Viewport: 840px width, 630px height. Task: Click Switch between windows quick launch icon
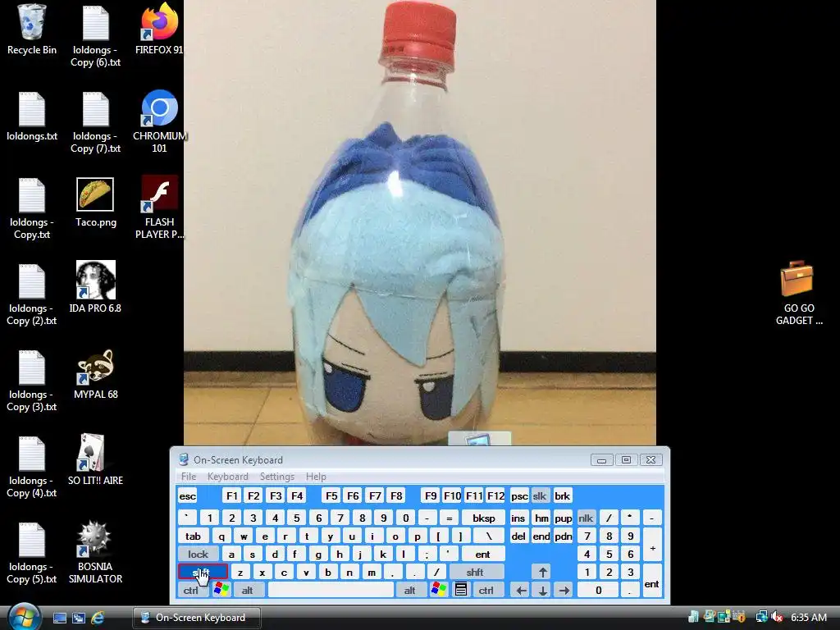[x=78, y=618]
